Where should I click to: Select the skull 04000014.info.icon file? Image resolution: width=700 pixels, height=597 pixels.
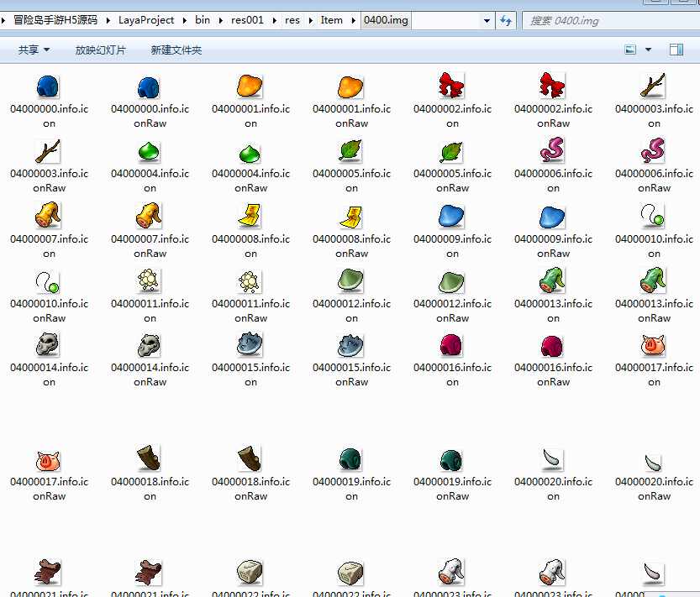(49, 346)
